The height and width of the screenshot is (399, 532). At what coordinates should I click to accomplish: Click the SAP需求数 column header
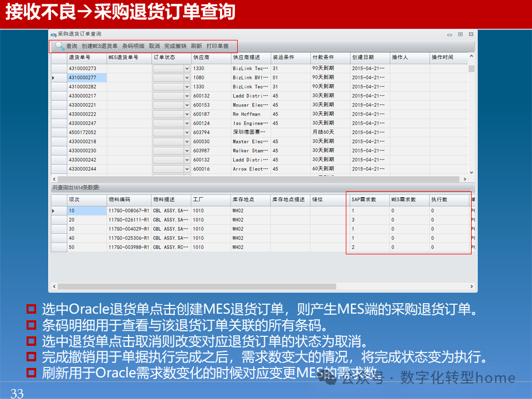[x=370, y=200]
